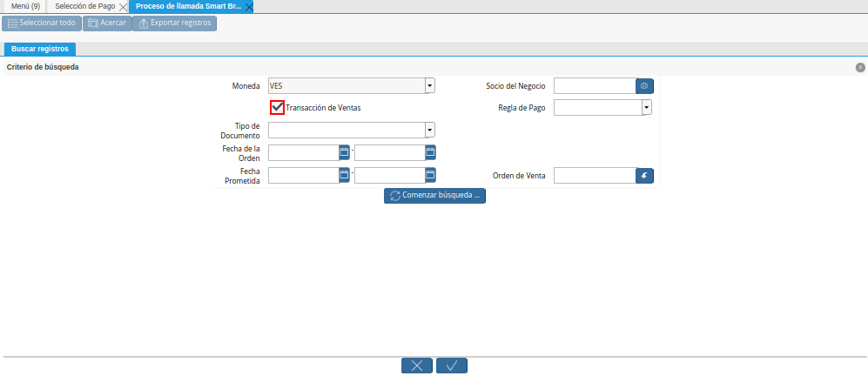Viewport: 868px width, 376px height.
Task: Open the Buscar registros tab
Action: click(x=40, y=49)
